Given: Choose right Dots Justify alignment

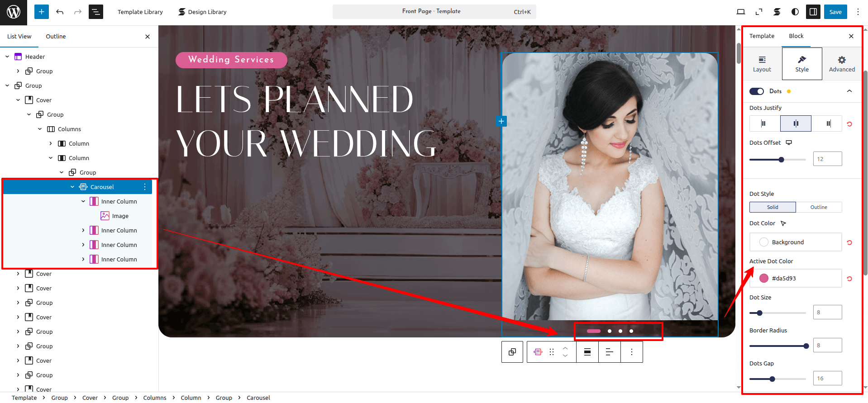Looking at the screenshot, I should [828, 123].
